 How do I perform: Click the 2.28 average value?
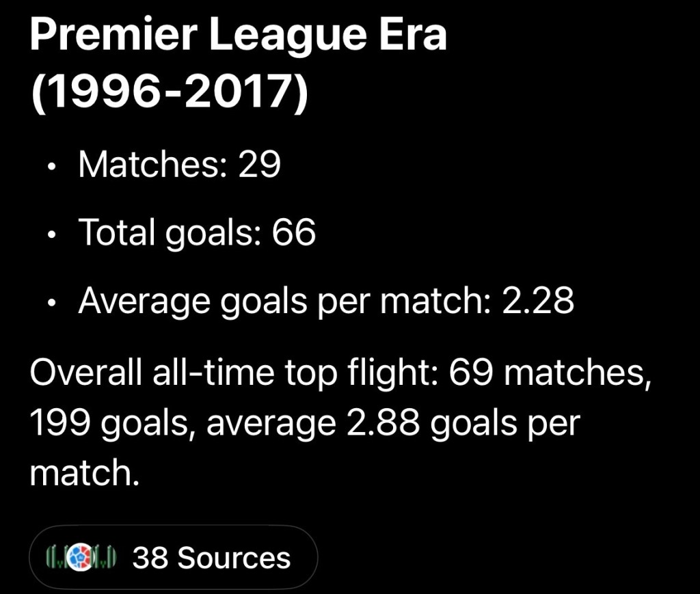(538, 300)
